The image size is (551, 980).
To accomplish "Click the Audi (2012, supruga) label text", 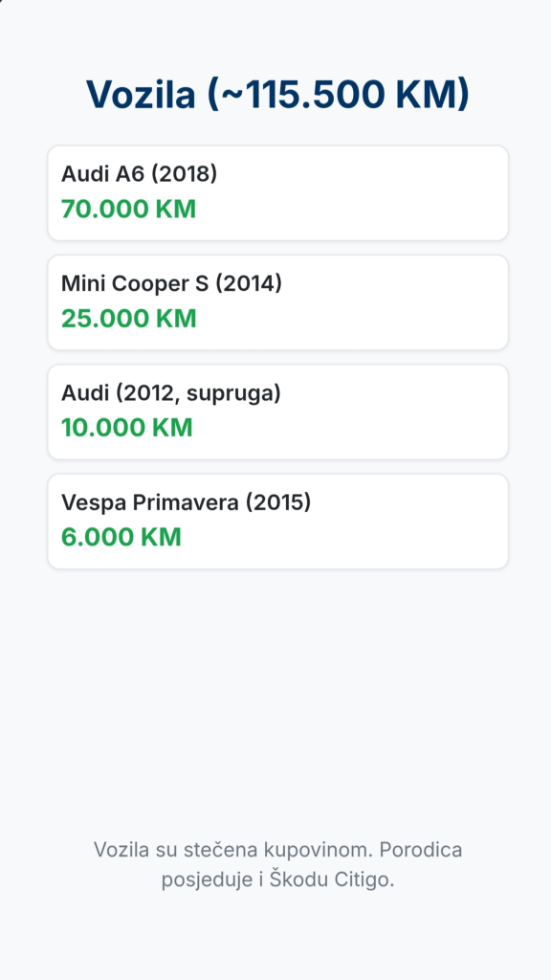I will coord(171,393).
